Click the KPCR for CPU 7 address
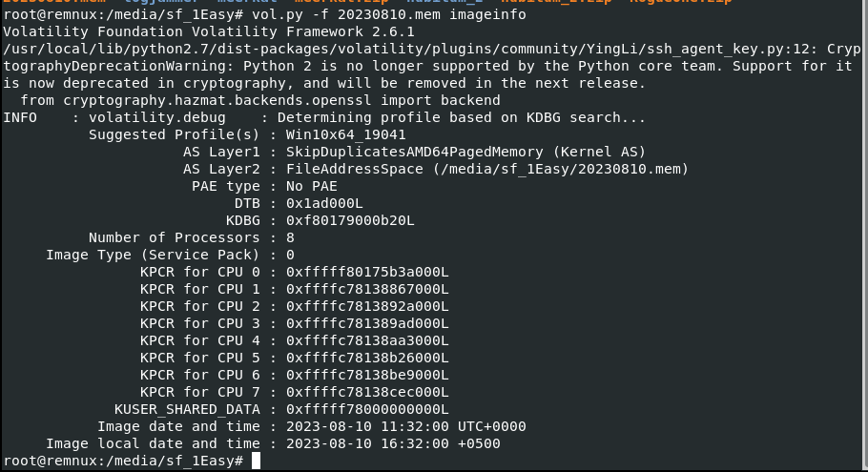 367,392
